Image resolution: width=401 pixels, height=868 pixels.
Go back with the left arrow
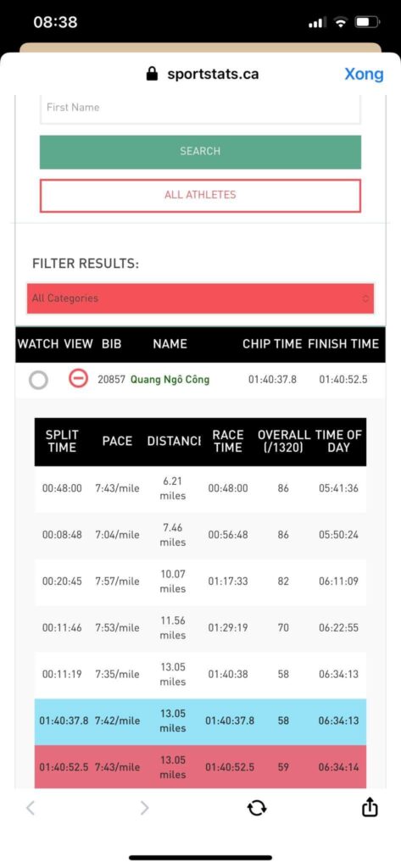click(31, 808)
